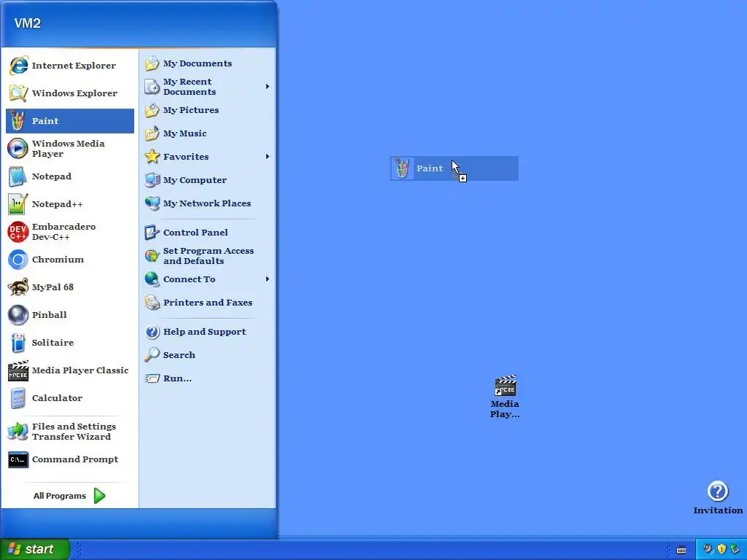Click the leftmost system tray icon
The width and height of the screenshot is (747, 560).
click(x=708, y=549)
